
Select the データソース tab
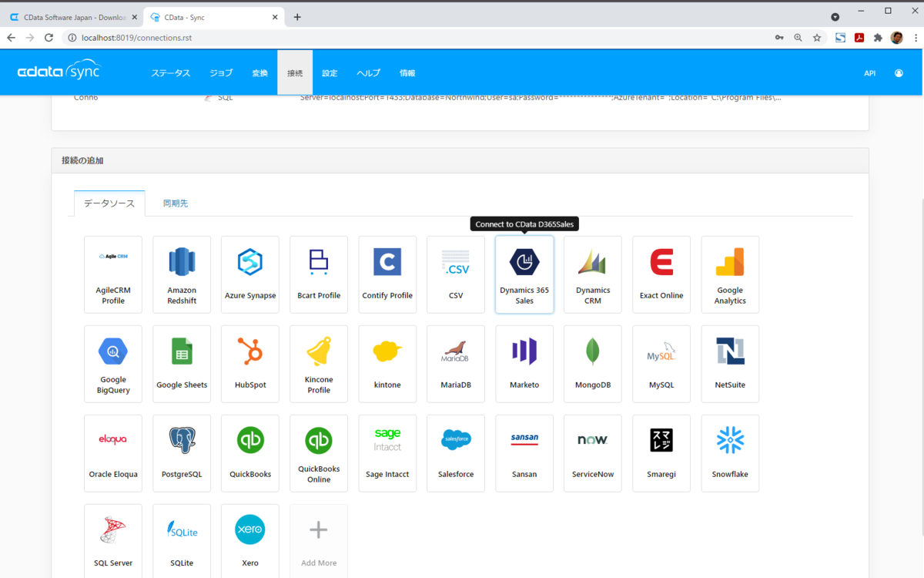[x=109, y=203]
